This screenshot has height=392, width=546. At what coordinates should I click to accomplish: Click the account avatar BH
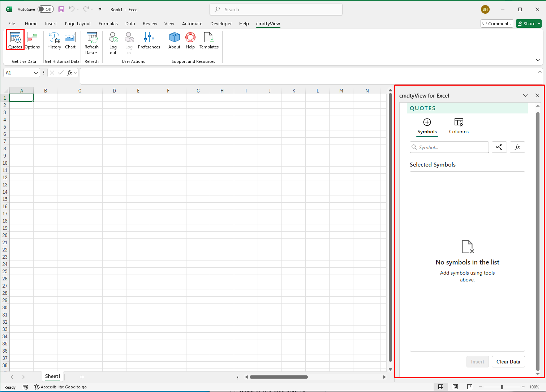point(485,9)
